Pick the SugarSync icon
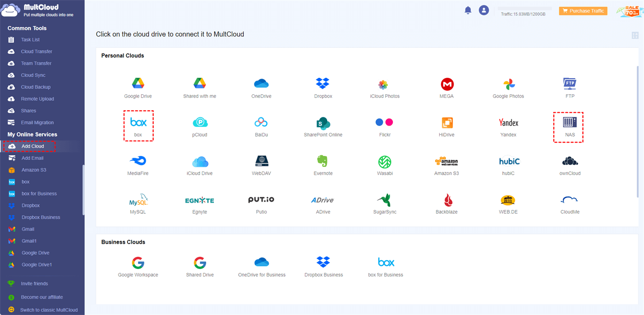The width and height of the screenshot is (644, 315). [x=384, y=200]
